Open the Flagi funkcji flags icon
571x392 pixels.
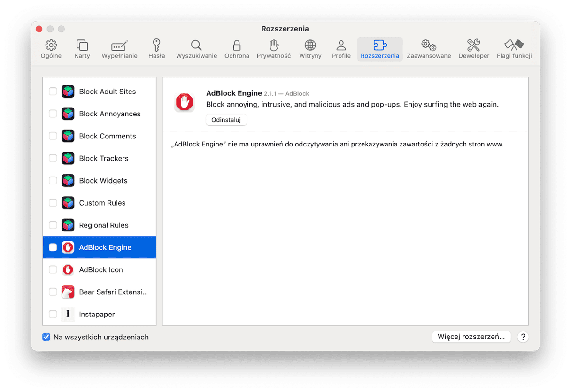point(514,46)
